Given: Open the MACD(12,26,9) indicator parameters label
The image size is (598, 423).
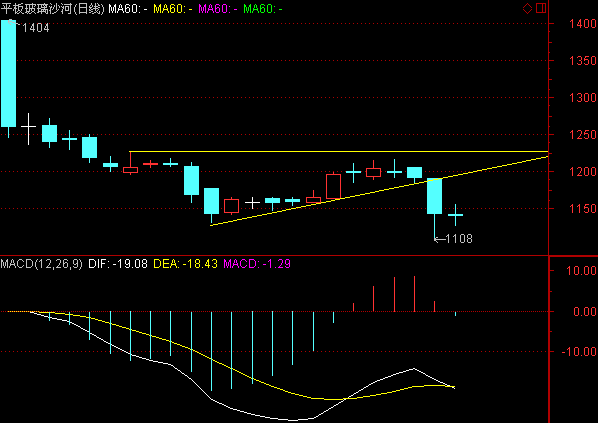Looking at the screenshot, I should (42, 264).
